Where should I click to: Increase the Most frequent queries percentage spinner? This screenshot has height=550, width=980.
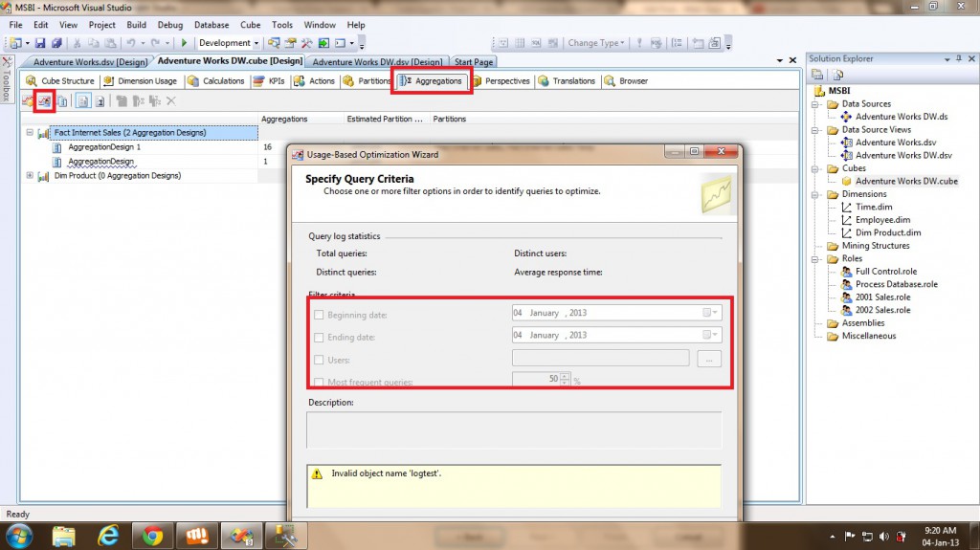click(x=566, y=376)
